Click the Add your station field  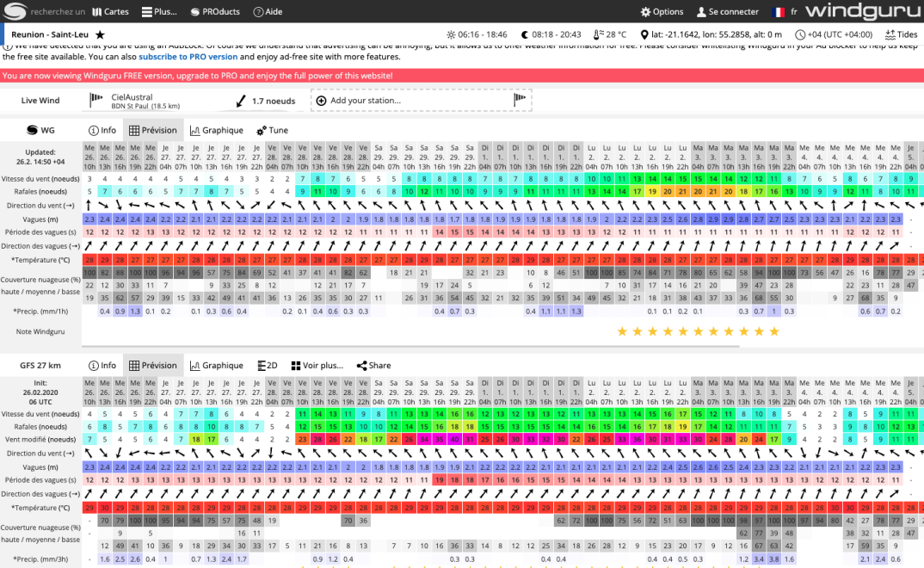click(x=420, y=101)
